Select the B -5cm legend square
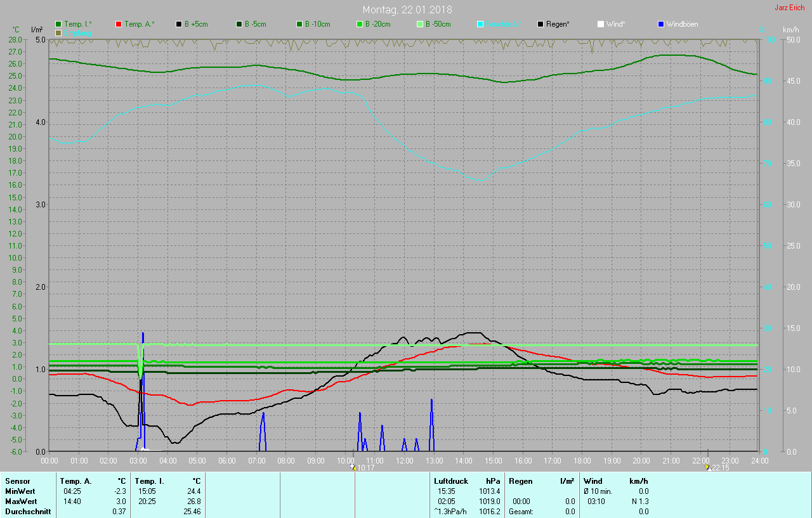This screenshot has height=518, width=812. (239, 24)
